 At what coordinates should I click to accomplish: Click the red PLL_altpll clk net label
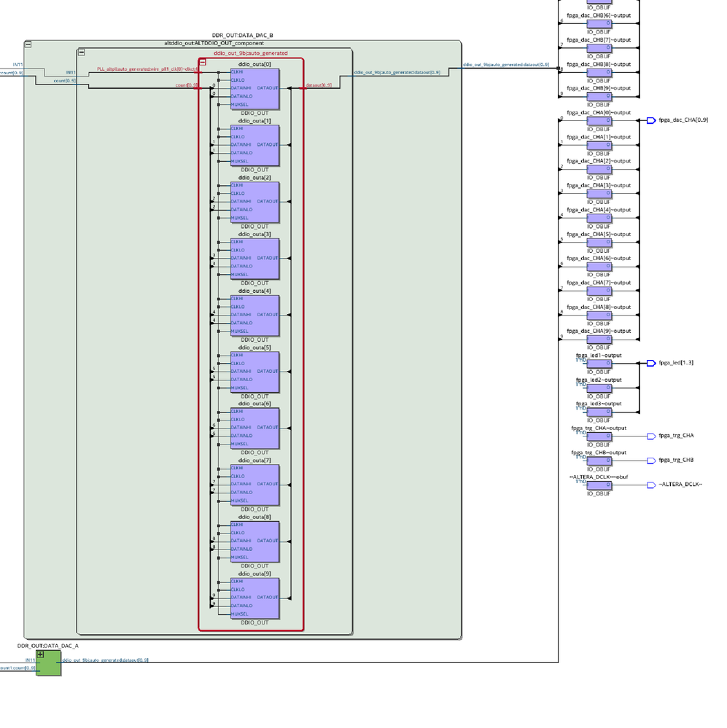click(x=147, y=69)
